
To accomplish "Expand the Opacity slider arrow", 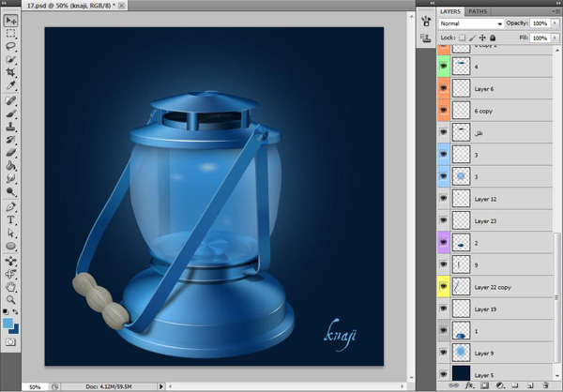I will (x=555, y=23).
